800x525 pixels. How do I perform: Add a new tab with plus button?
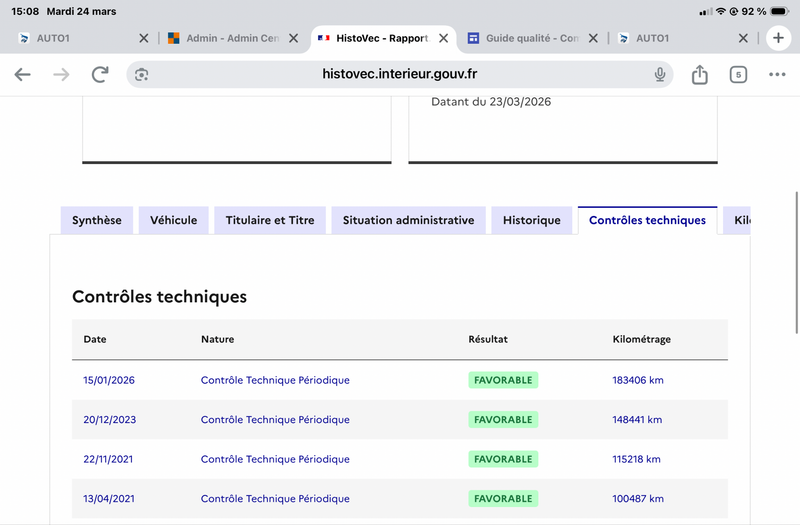(x=777, y=38)
